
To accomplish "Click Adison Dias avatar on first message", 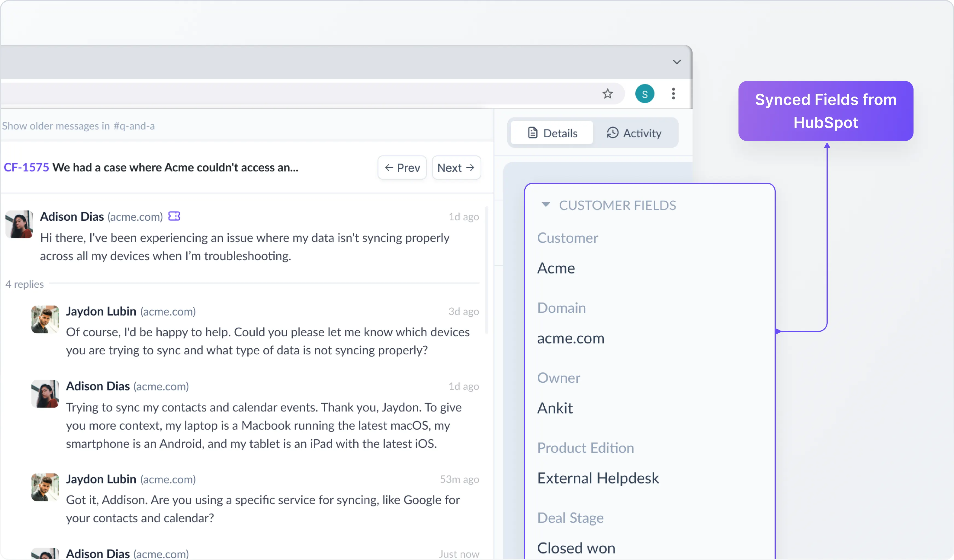I will [19, 224].
